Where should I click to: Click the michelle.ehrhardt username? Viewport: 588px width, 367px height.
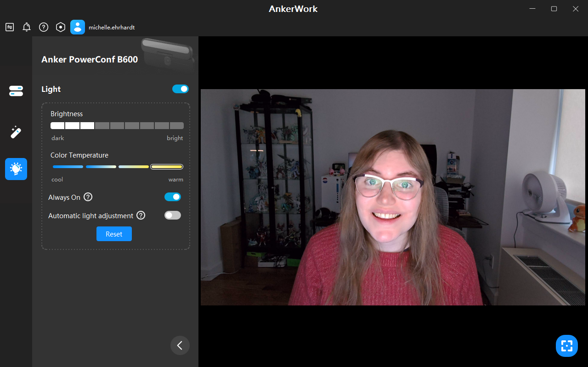pos(112,28)
